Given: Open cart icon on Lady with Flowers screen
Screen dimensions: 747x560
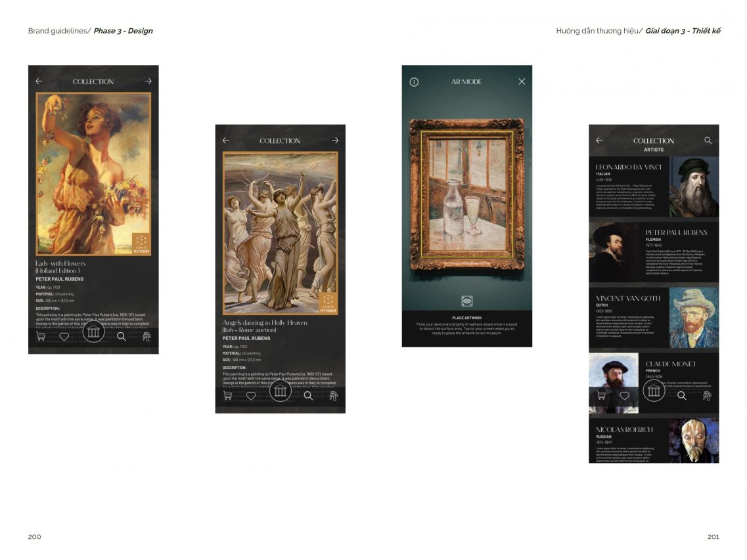Looking at the screenshot, I should click(x=41, y=336).
